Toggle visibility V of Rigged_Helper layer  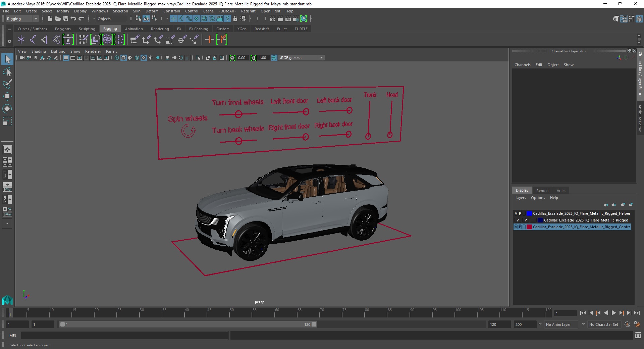(x=516, y=213)
